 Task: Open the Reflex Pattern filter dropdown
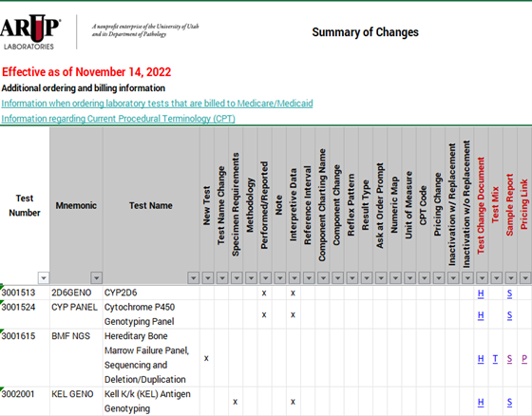pos(352,278)
